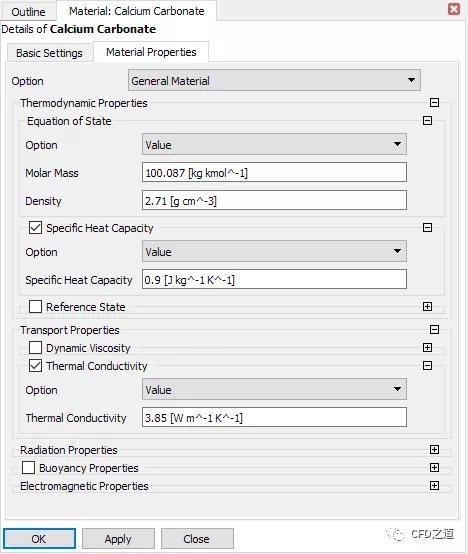Tick the Buoyancy Properties checkbox
Viewport: 468px width, 554px height.
pyautogui.click(x=28, y=467)
